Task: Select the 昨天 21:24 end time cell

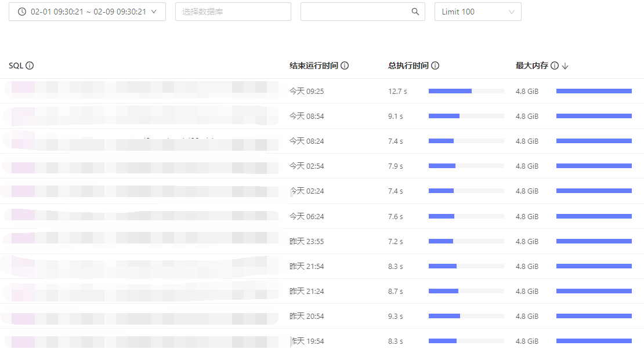Action: (x=307, y=292)
